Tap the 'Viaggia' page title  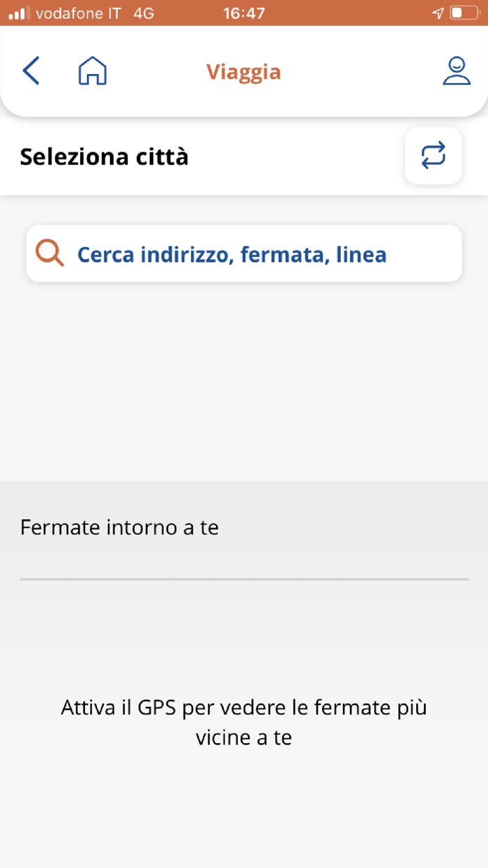coord(243,72)
